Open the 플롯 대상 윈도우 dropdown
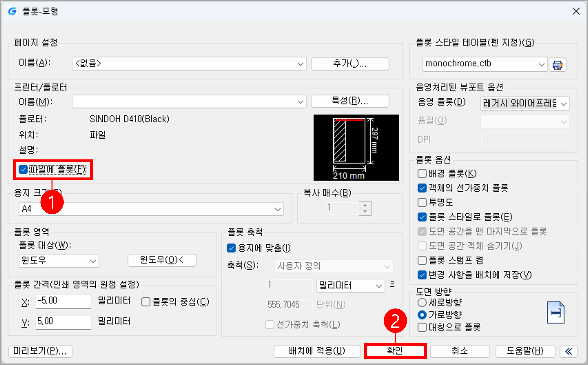The image size is (588, 365). (x=59, y=261)
